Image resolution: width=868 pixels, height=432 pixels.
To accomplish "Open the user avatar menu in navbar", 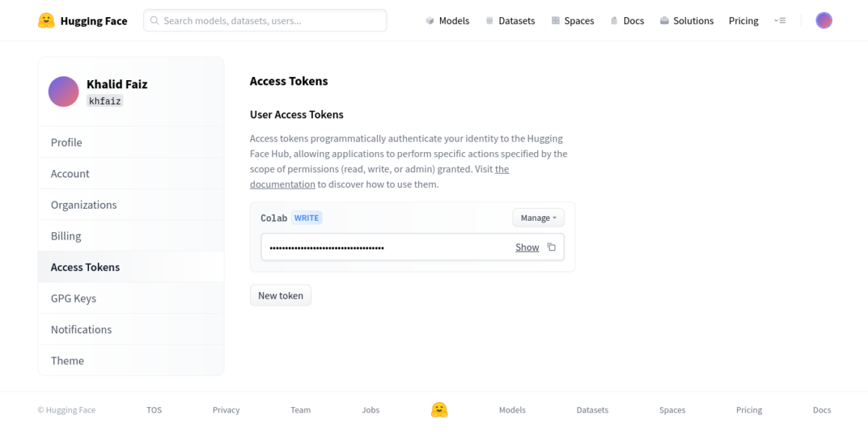I will 824,20.
